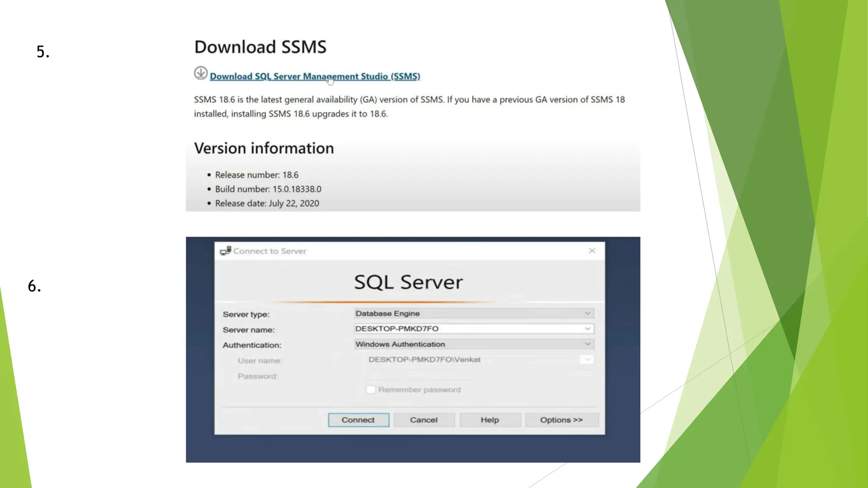The width and height of the screenshot is (868, 488).
Task: Click the Version information heading
Action: (x=264, y=148)
